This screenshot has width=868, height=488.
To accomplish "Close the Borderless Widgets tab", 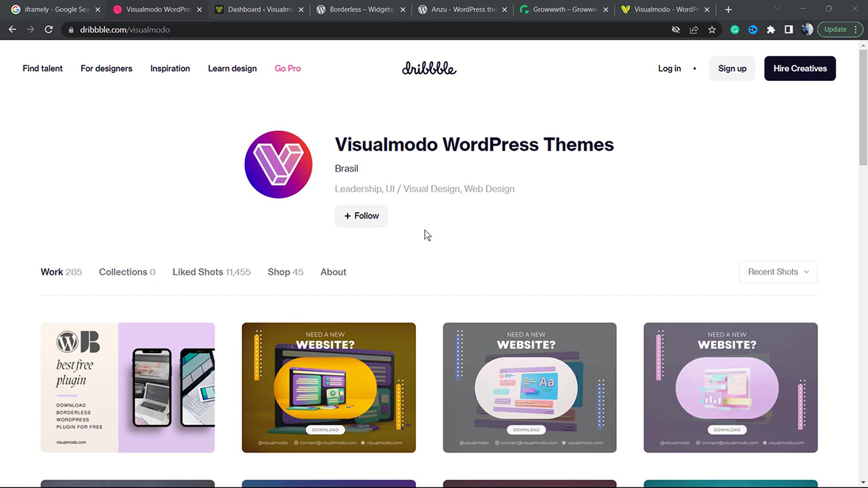I will [x=403, y=9].
